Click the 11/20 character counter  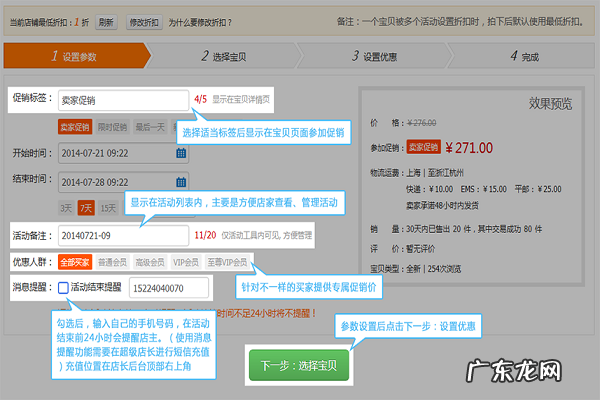pos(205,235)
